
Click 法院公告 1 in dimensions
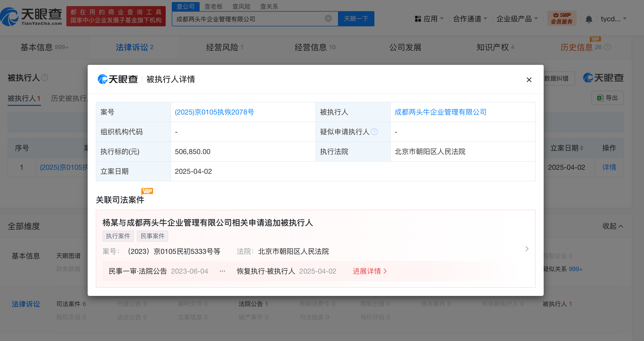click(253, 304)
